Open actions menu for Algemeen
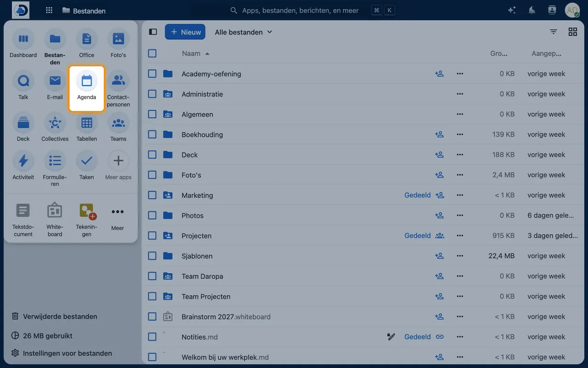This screenshot has width=588, height=368. tap(460, 114)
